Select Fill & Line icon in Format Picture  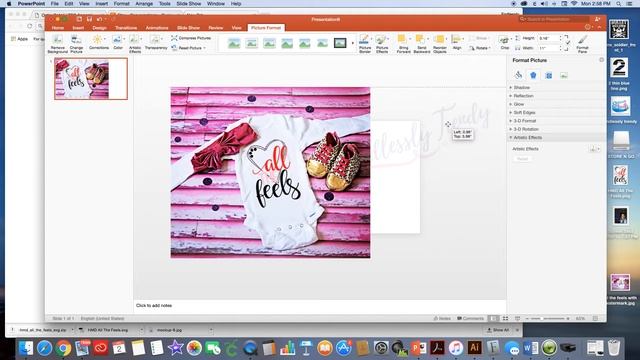click(x=518, y=75)
